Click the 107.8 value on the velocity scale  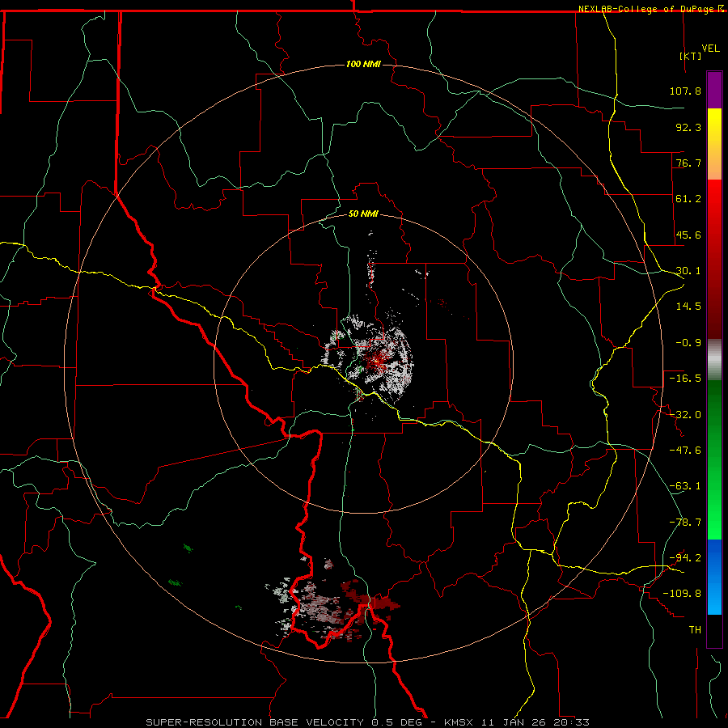point(685,91)
